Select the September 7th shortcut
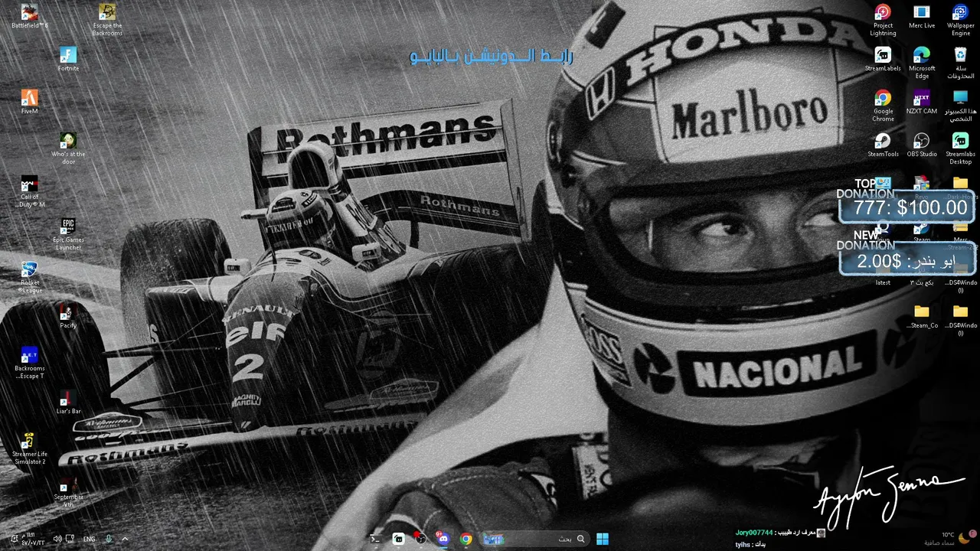The width and height of the screenshot is (980, 551). coord(68,491)
